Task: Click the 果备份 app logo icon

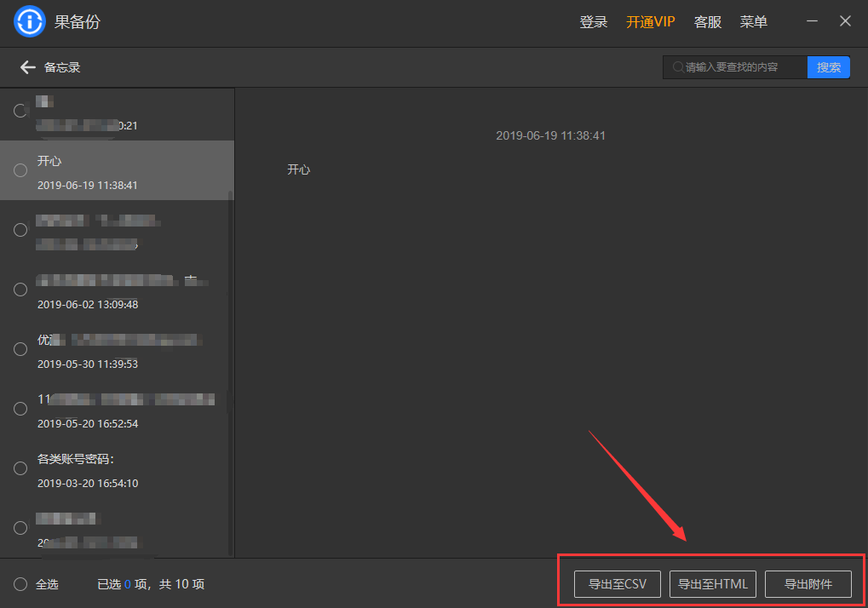Action: 29,21
